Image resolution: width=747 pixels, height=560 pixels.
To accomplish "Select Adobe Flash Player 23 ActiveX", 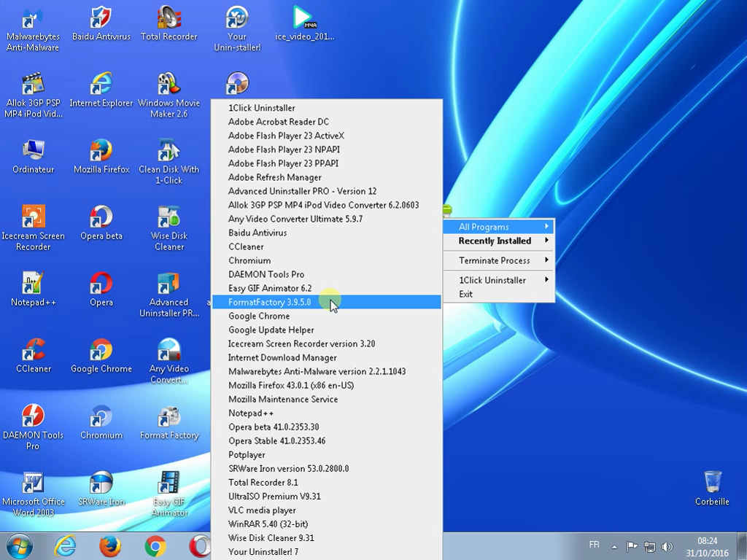I will [327, 136].
